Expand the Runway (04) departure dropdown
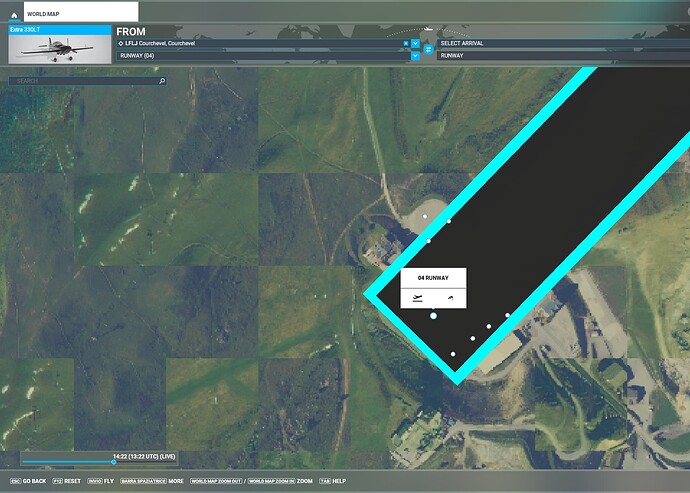Viewport: 690px width, 493px height. click(415, 56)
